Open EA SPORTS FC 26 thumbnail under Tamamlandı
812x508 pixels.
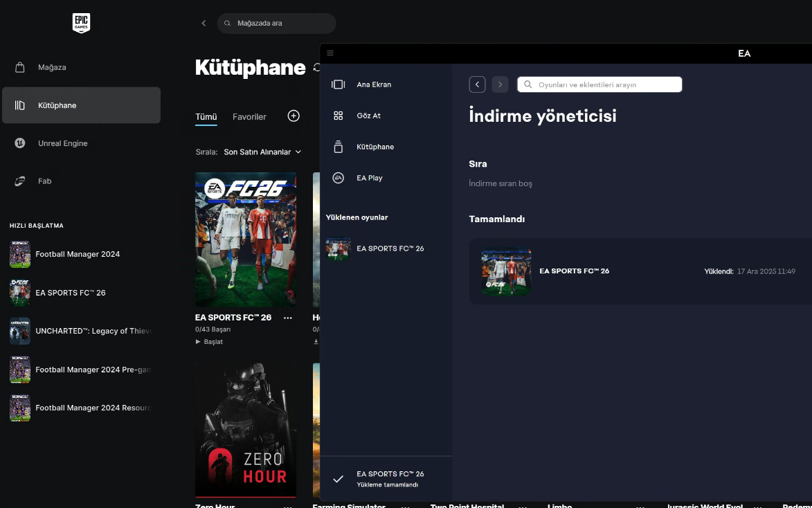506,271
